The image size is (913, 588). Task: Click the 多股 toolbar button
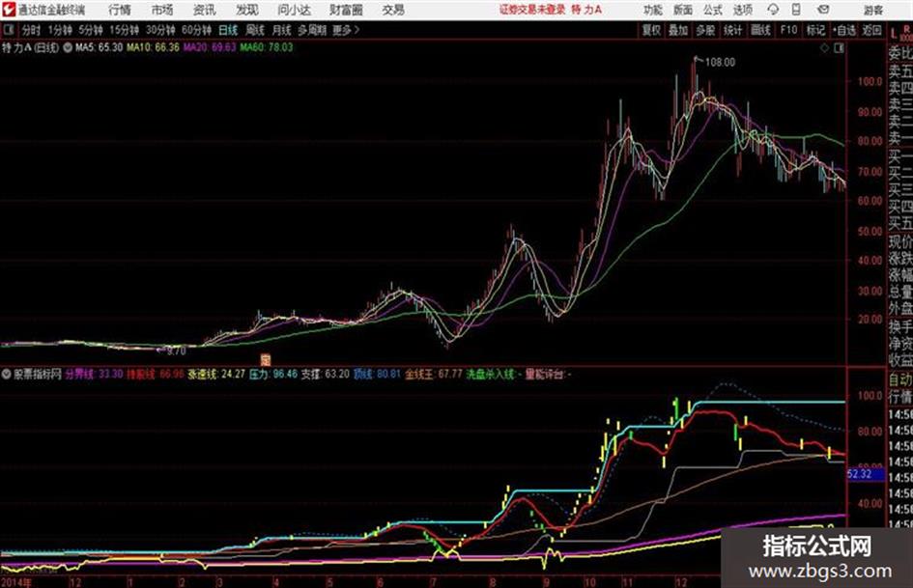705,30
